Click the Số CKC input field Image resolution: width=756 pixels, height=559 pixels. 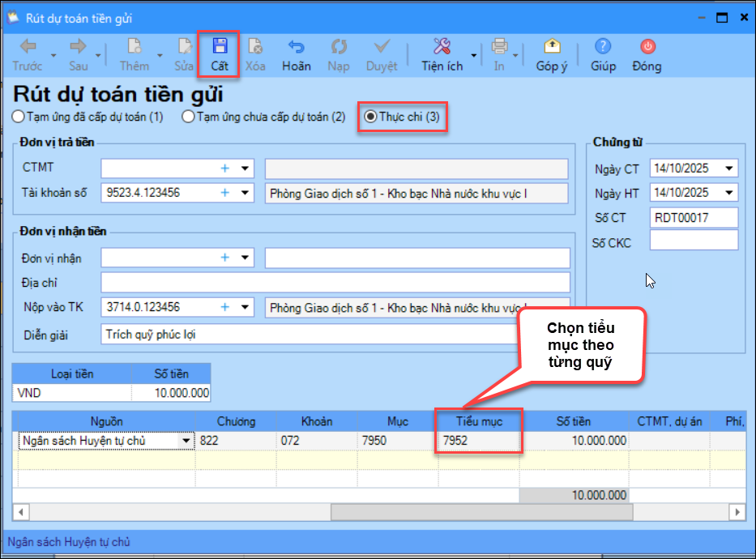coord(693,241)
